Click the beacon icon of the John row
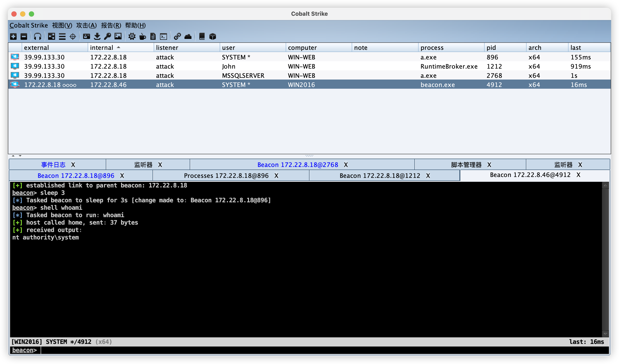The height and width of the screenshot is (364, 619). point(15,66)
